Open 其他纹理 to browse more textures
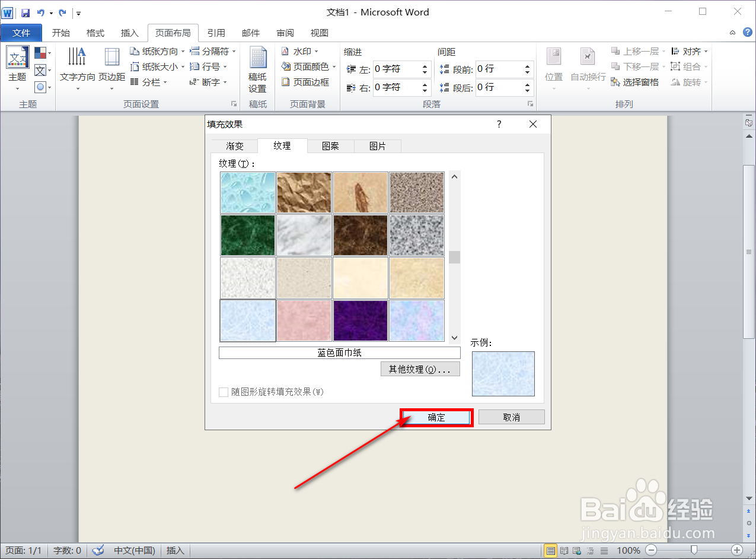Image resolution: width=756 pixels, height=559 pixels. point(420,369)
